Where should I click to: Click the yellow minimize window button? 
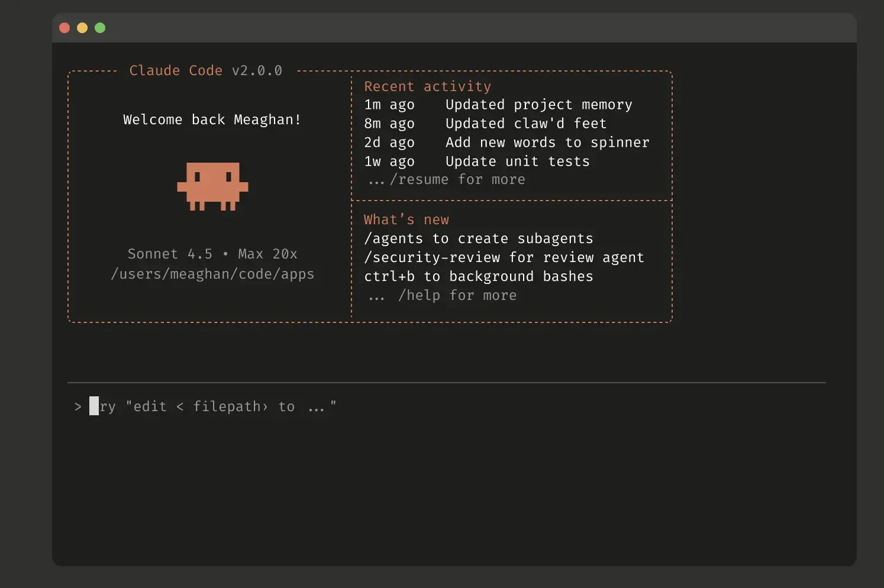[82, 28]
